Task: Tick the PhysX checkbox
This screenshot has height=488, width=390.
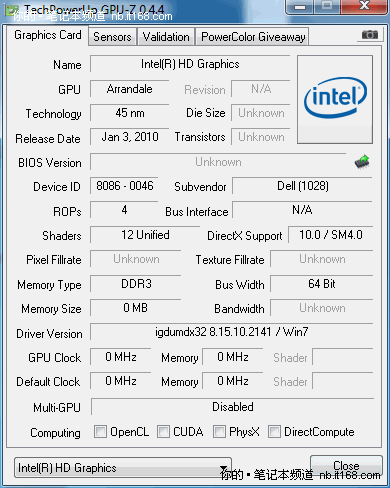Action: click(x=219, y=431)
